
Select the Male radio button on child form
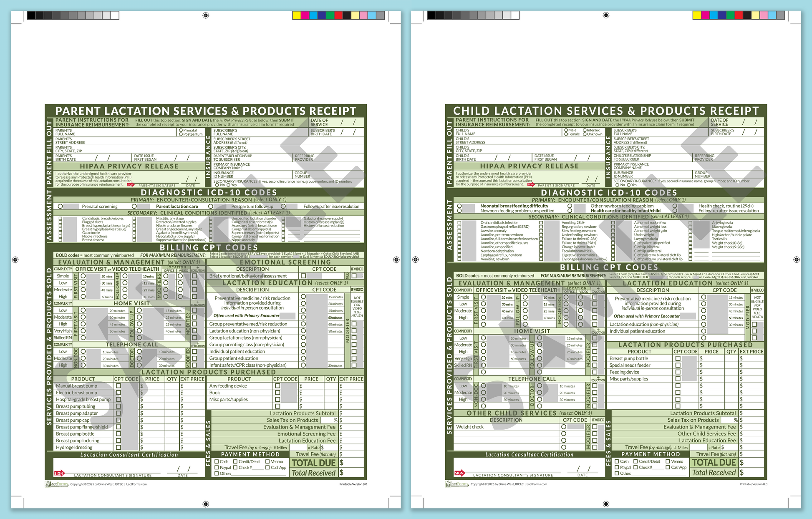566,130
